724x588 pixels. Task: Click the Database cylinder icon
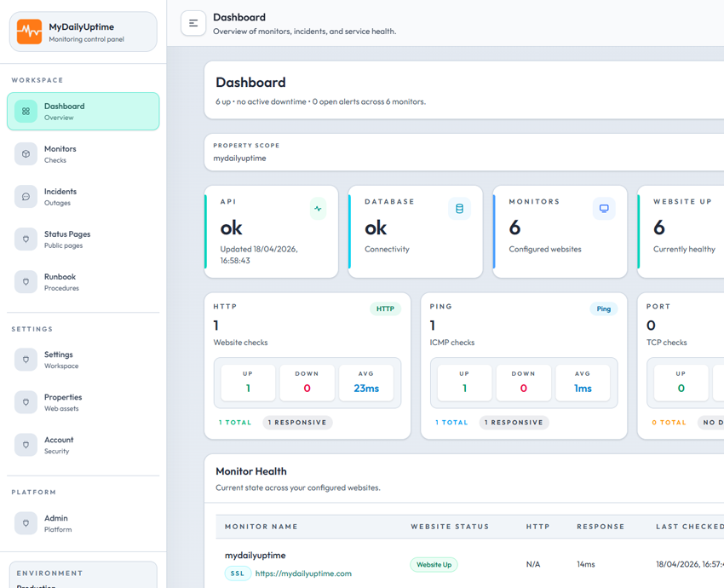click(x=459, y=209)
